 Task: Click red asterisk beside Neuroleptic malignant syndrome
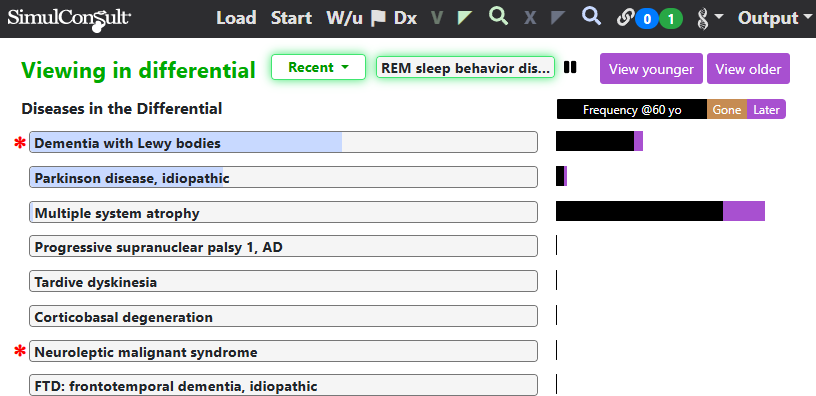[20, 352]
